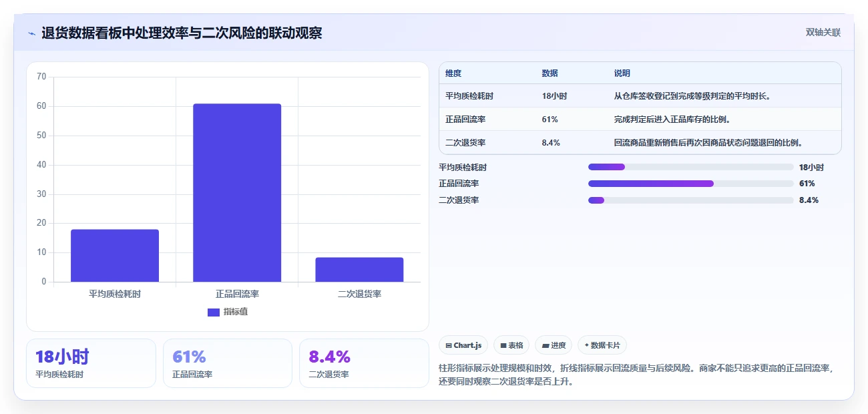Click the 数据 column header
This screenshot has height=414, width=868.
pos(550,73)
